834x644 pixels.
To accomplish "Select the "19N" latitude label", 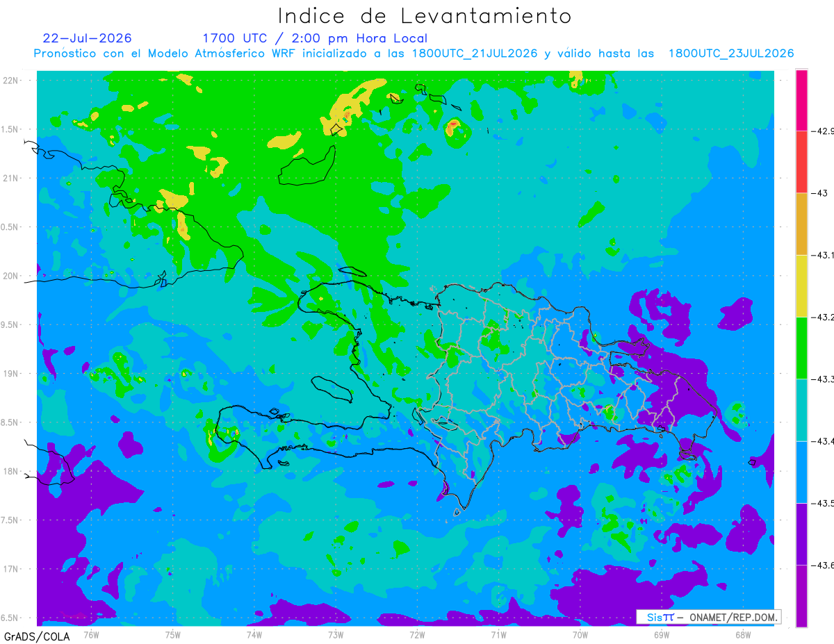I will 12,373.
